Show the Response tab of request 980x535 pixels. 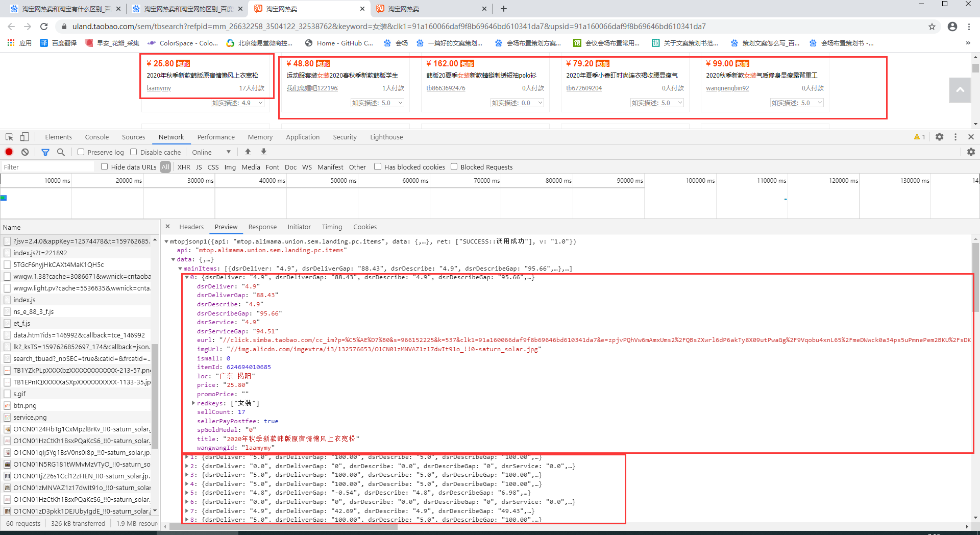262,227
